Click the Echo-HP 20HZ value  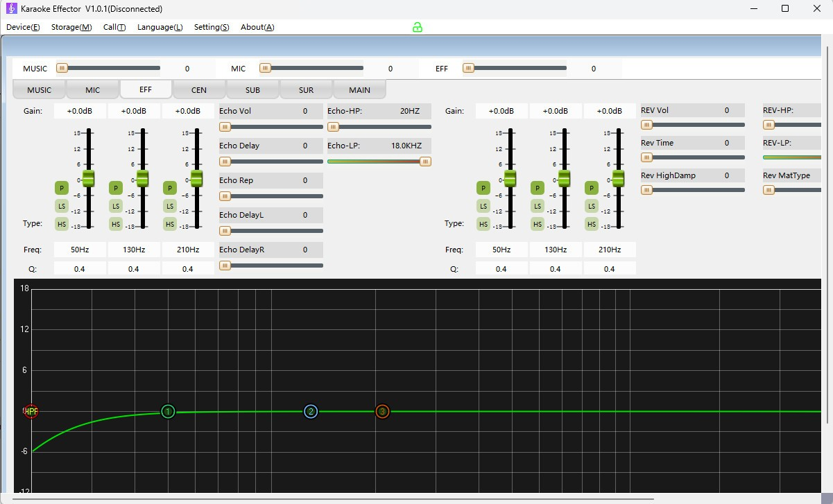click(x=410, y=111)
